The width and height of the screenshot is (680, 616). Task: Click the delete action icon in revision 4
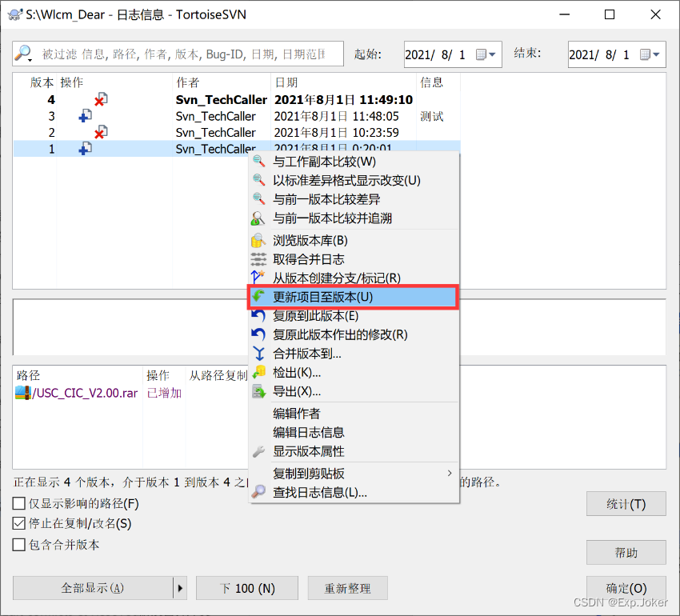pos(101,99)
